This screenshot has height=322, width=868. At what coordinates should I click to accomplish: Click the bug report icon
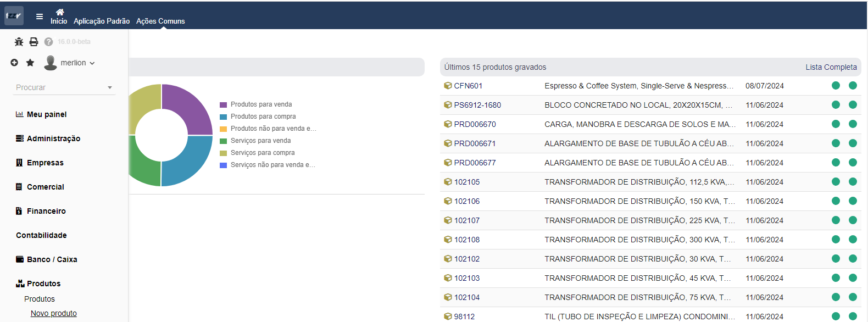point(19,42)
